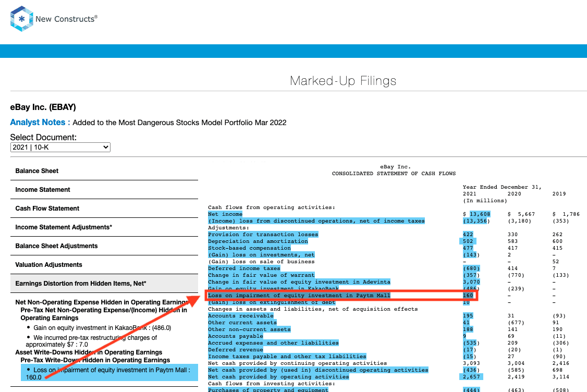Click the 2021 net income value 13,608
This screenshot has height=392, width=587.
click(480, 214)
